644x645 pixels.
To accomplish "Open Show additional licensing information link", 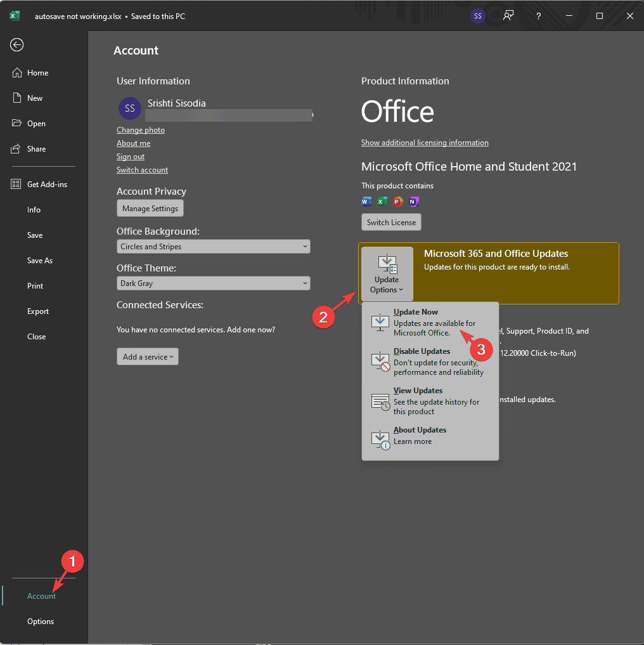I will 425,143.
